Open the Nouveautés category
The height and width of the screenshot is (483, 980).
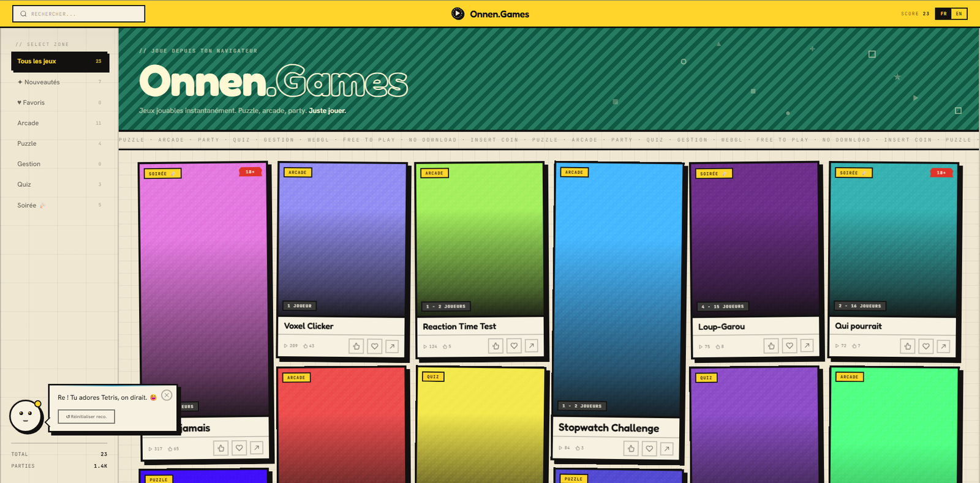59,82
